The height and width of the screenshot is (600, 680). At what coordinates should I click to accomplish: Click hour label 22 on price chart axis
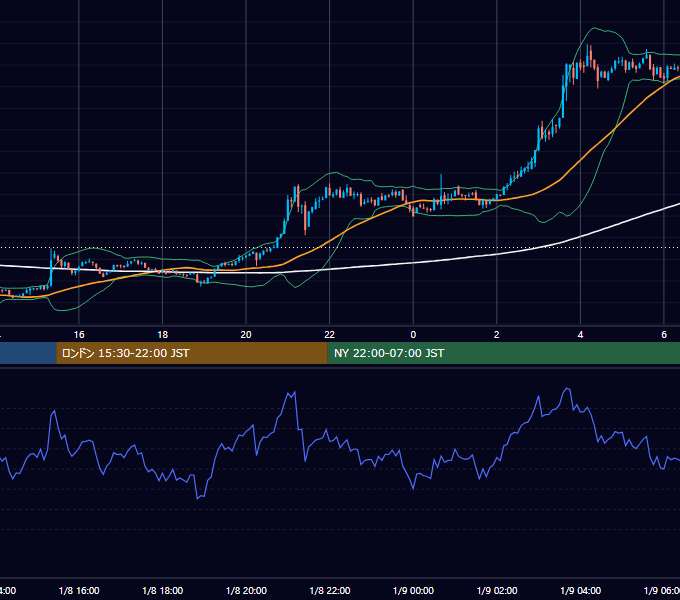330,335
